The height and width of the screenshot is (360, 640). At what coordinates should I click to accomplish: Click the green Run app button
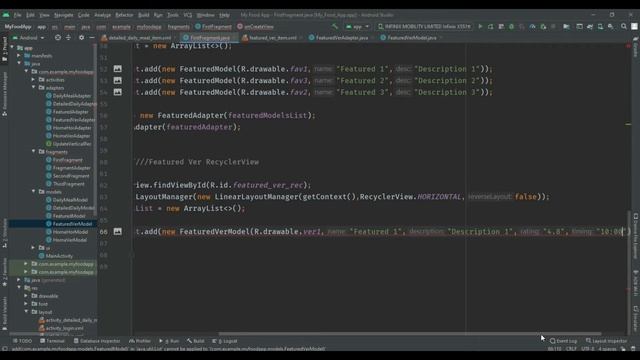[480, 27]
